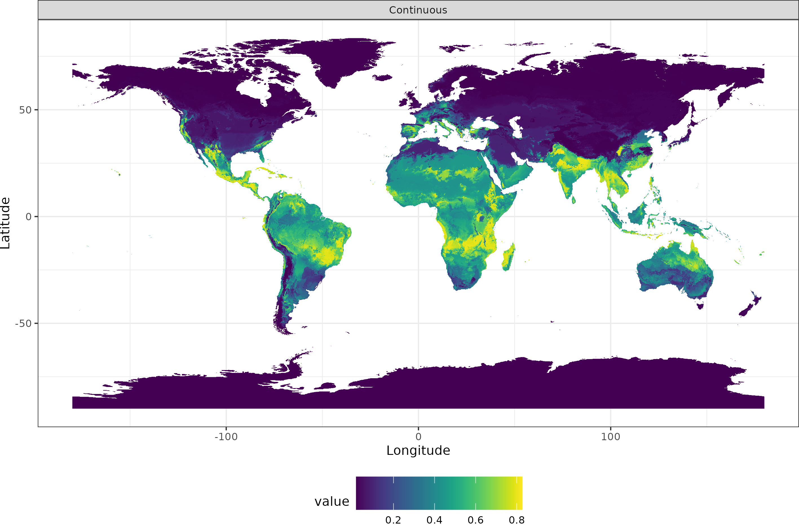This screenshot has width=799, height=532.
Task: Click the Continuous facet title strip
Action: (x=418, y=10)
